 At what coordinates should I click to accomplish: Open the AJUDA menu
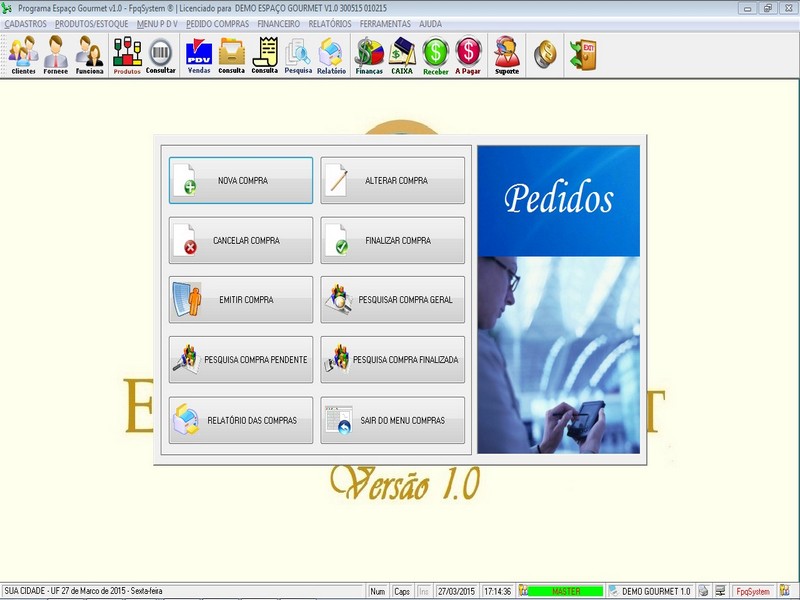pyautogui.click(x=431, y=24)
